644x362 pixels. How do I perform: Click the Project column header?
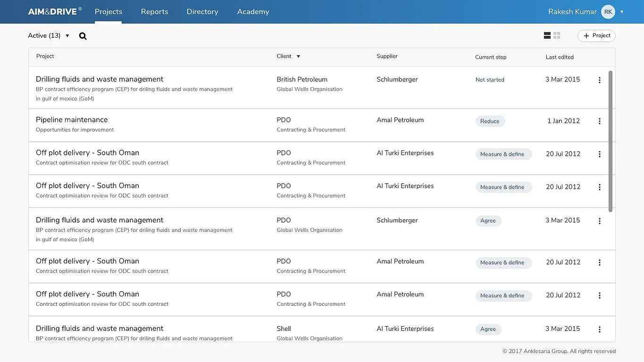(45, 56)
